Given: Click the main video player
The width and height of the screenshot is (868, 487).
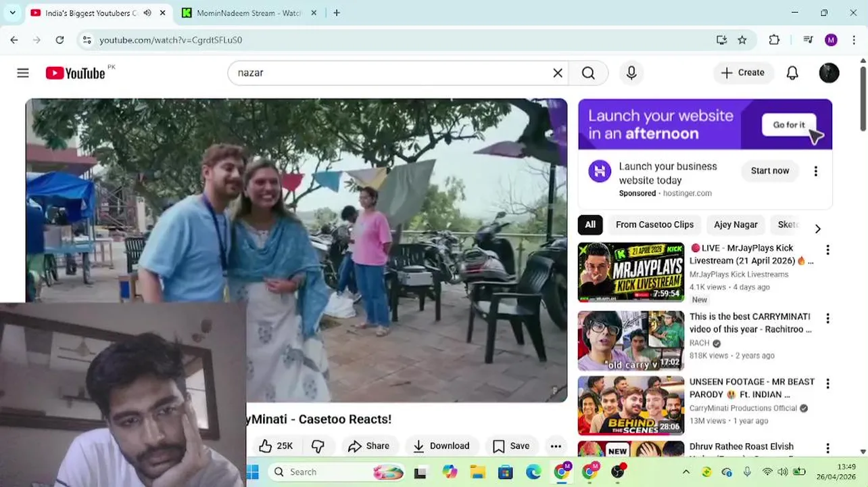Looking at the screenshot, I should click(296, 250).
